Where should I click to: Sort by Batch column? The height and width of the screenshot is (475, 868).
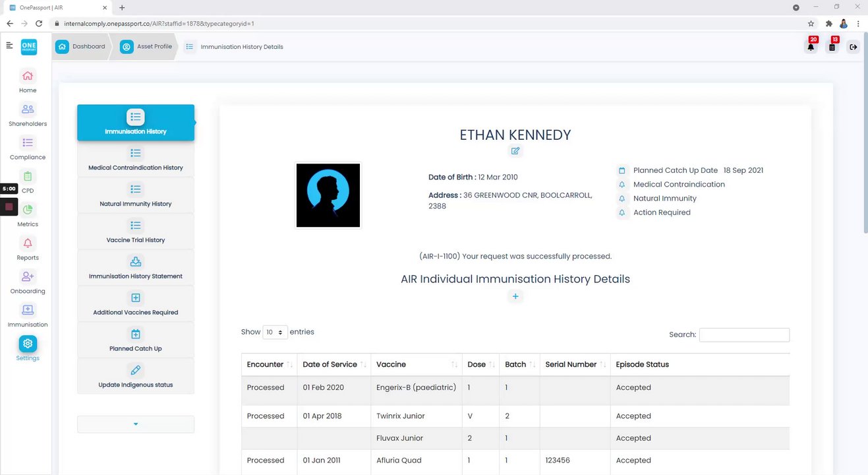click(519, 364)
